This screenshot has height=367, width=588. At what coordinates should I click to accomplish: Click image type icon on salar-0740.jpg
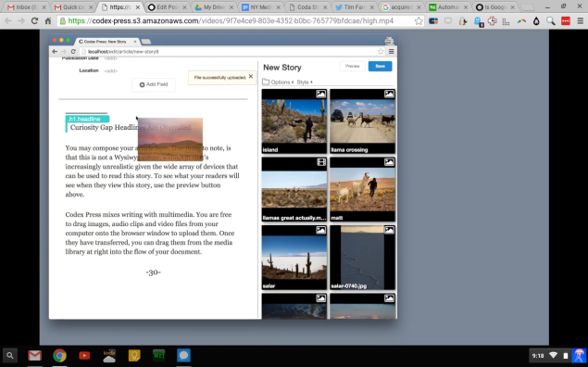point(389,230)
